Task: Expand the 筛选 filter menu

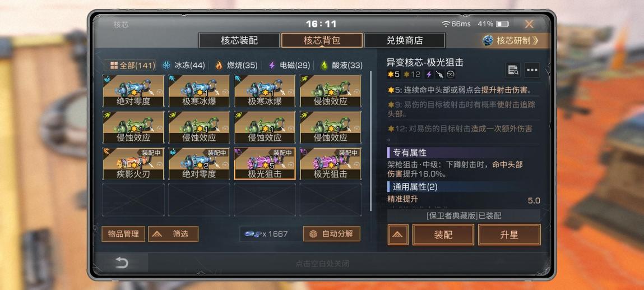Action: [173, 234]
